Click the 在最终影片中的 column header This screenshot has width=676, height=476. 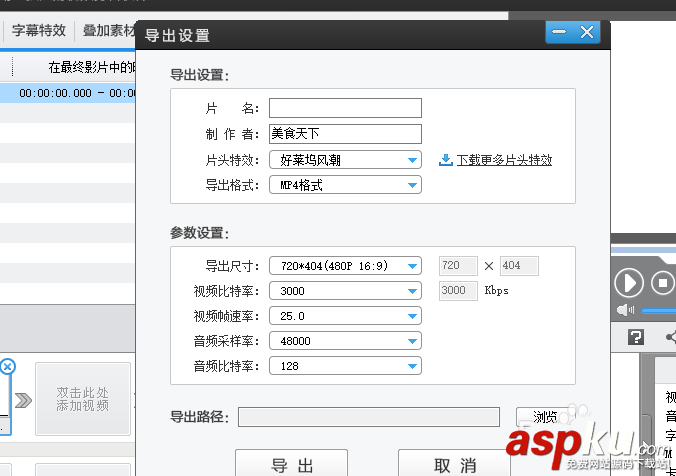[x=92, y=67]
